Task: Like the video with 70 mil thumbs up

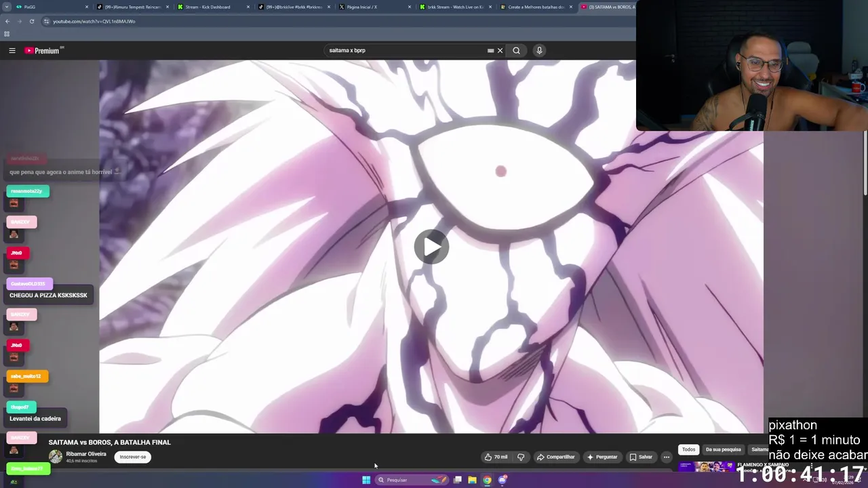Action: coord(496,457)
